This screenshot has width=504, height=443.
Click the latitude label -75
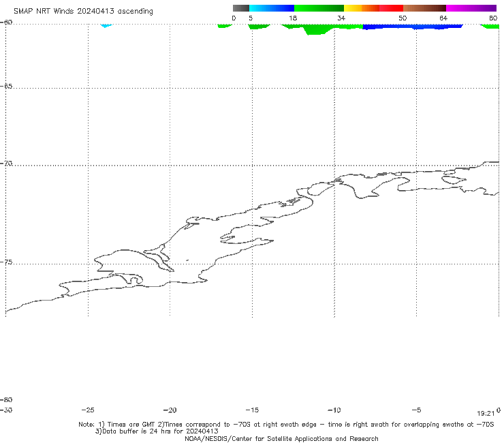(x=6, y=262)
